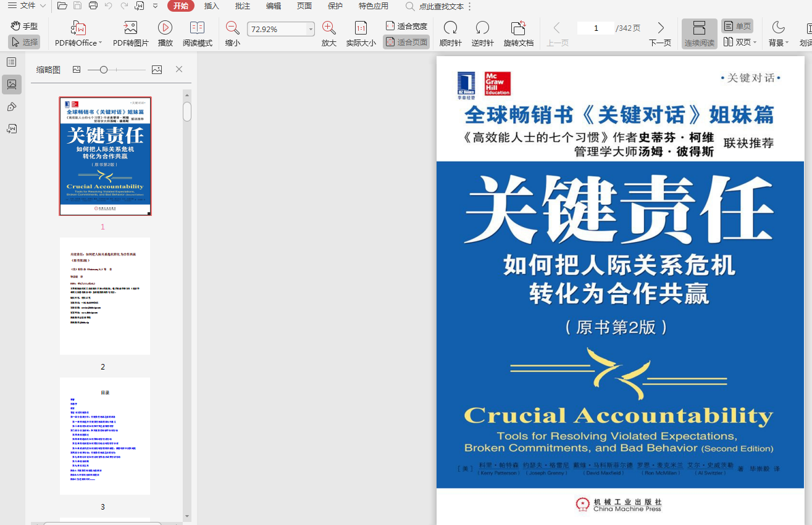Expand the PDF转Office dropdown arrow
812x525 pixels.
coord(100,43)
